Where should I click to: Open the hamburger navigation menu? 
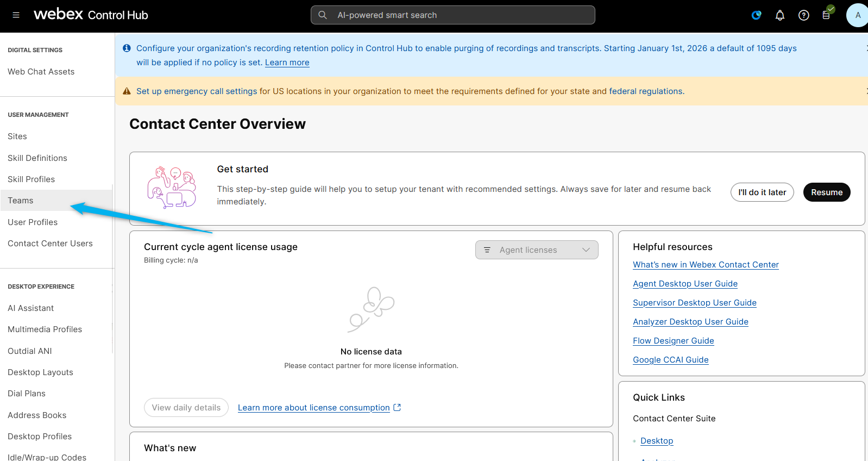(x=16, y=15)
